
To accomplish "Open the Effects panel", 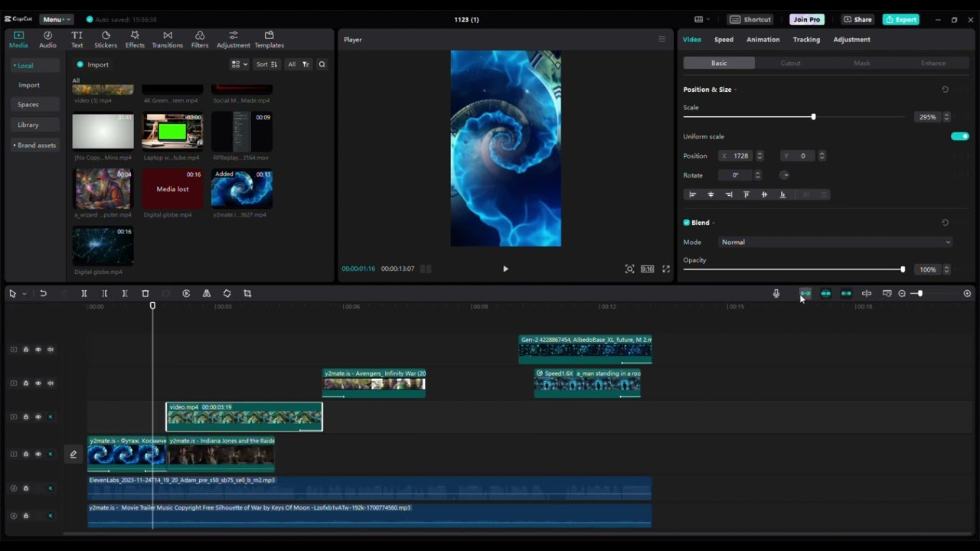I will [x=135, y=40].
